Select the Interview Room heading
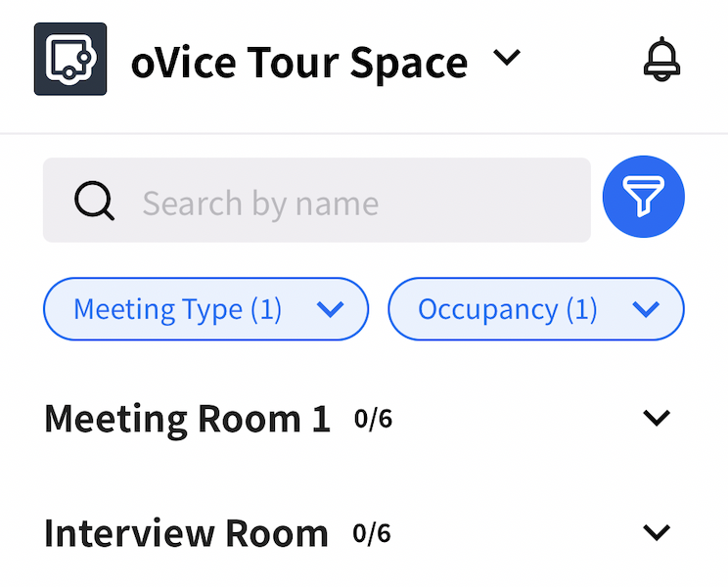The image size is (728, 587). pos(186,534)
